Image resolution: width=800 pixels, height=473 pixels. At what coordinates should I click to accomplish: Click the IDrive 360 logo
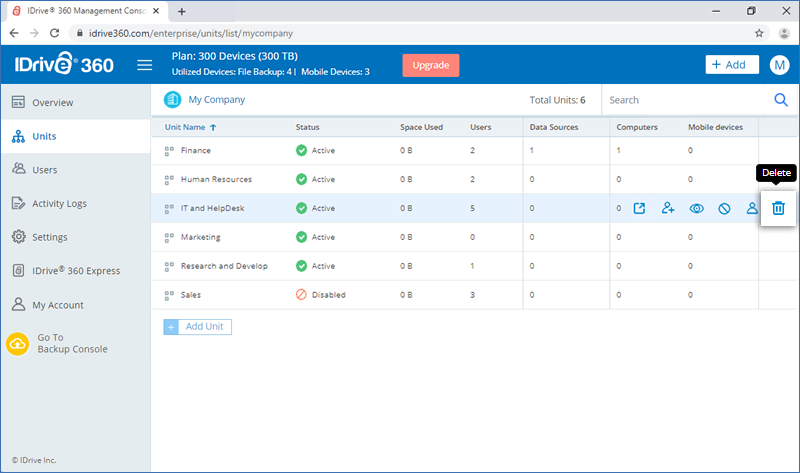64,65
